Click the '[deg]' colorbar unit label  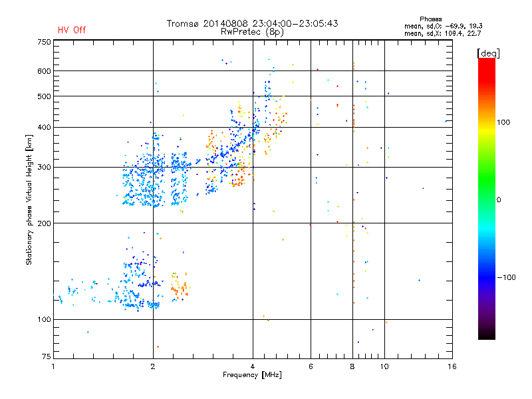click(x=488, y=53)
